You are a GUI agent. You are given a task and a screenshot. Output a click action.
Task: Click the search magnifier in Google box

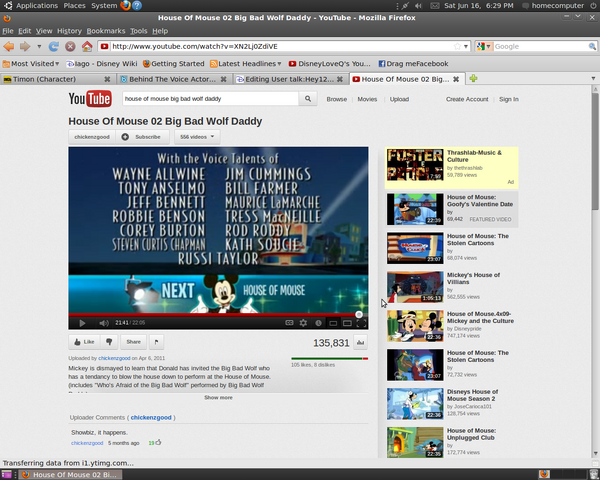tap(592, 46)
